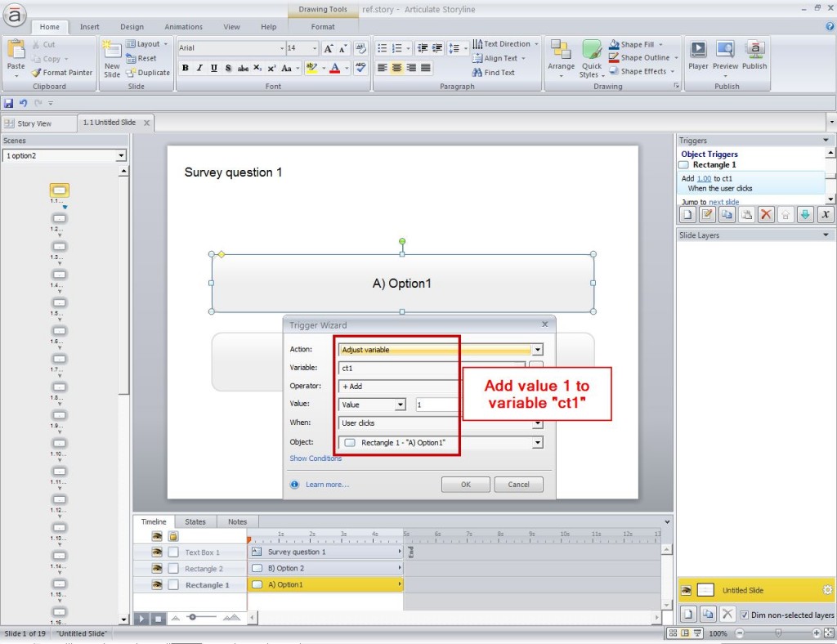The height and width of the screenshot is (644, 837).
Task: Open the Animations ribbon tab
Action: (x=183, y=27)
